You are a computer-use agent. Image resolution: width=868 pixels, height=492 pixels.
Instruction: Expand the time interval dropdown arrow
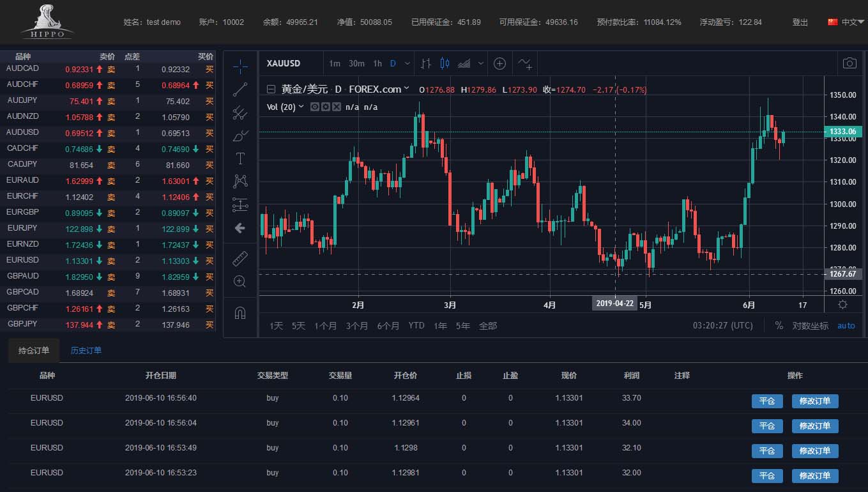pos(407,63)
